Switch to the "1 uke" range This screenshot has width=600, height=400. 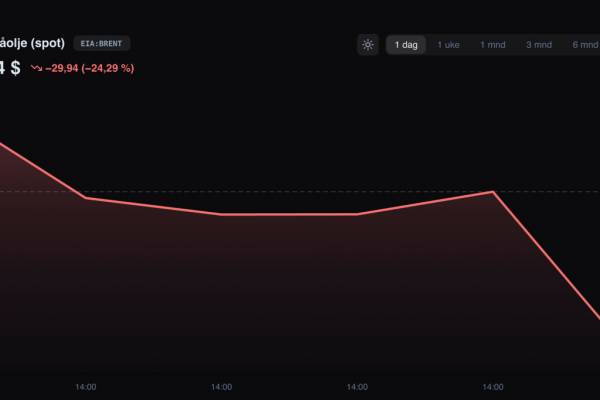[x=449, y=45]
